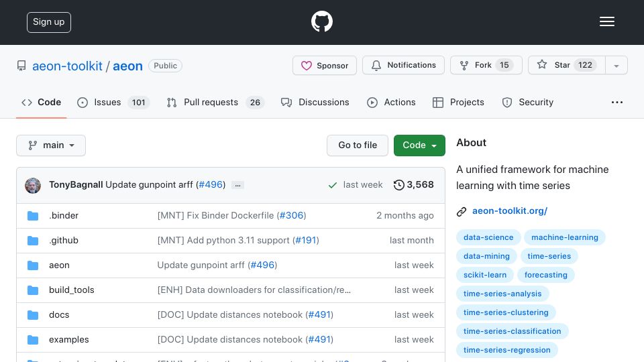Open the Security tab
Viewport: 644px width, 362px height.
tap(528, 102)
